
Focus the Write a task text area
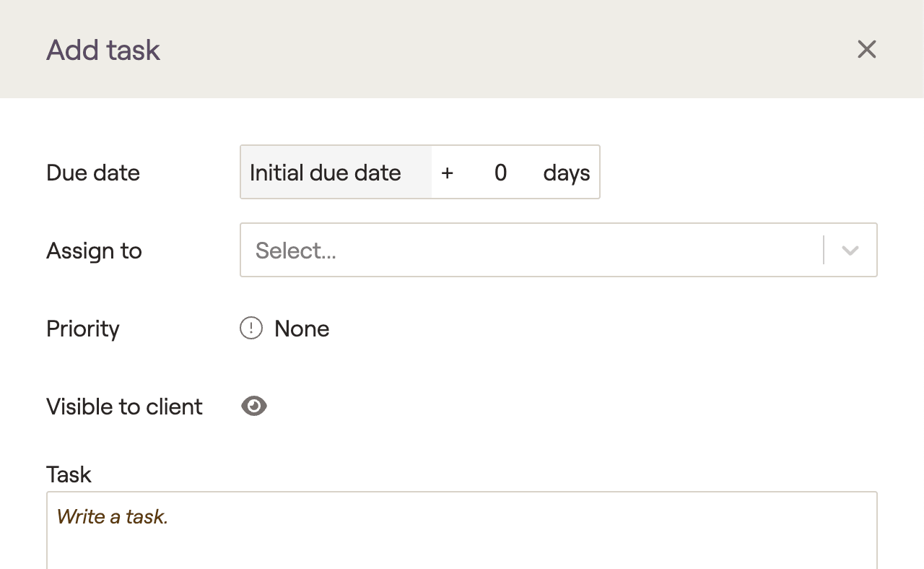click(x=462, y=531)
